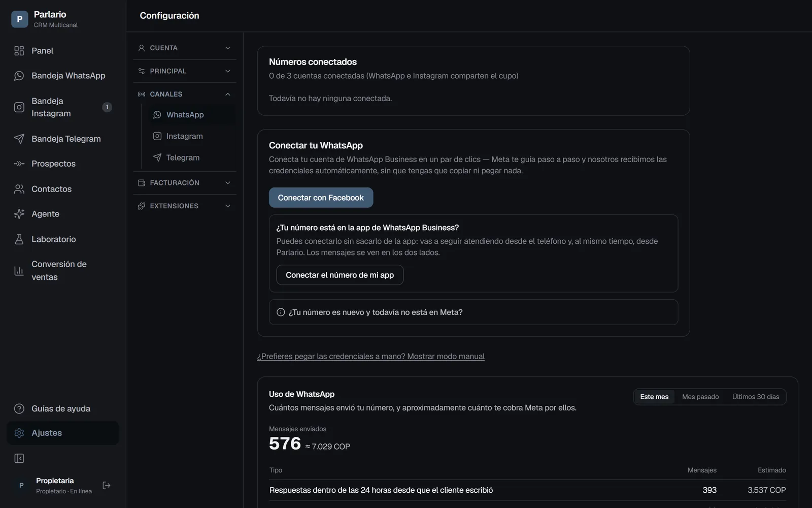Click the Telegram channel icon in settings
Viewport: 812px width, 508px height.
(x=157, y=157)
